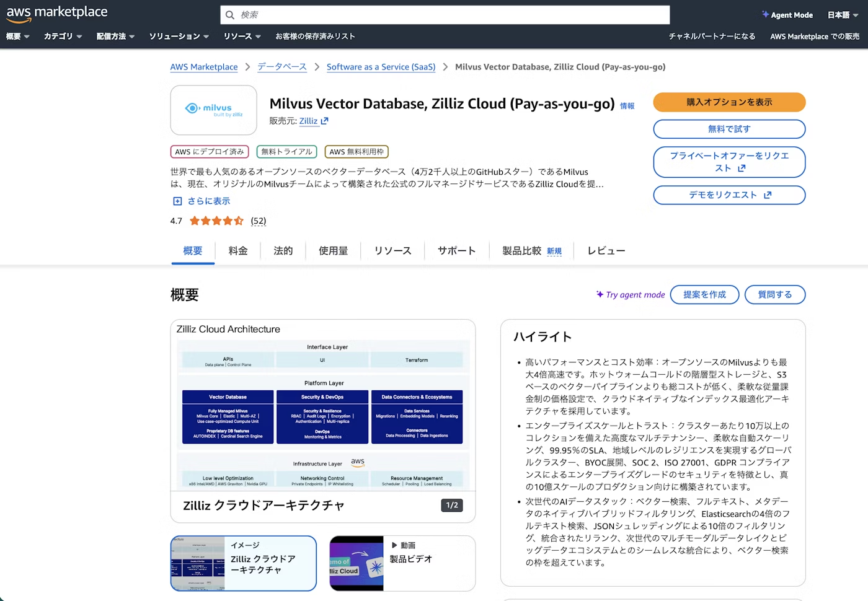Switch to the 料金 tab
The width and height of the screenshot is (868, 601).
click(x=238, y=251)
